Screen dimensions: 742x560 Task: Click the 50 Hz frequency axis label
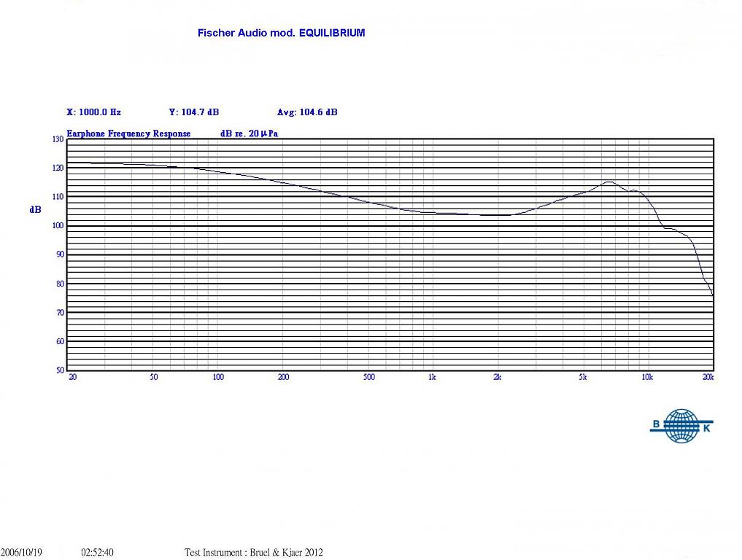154,377
